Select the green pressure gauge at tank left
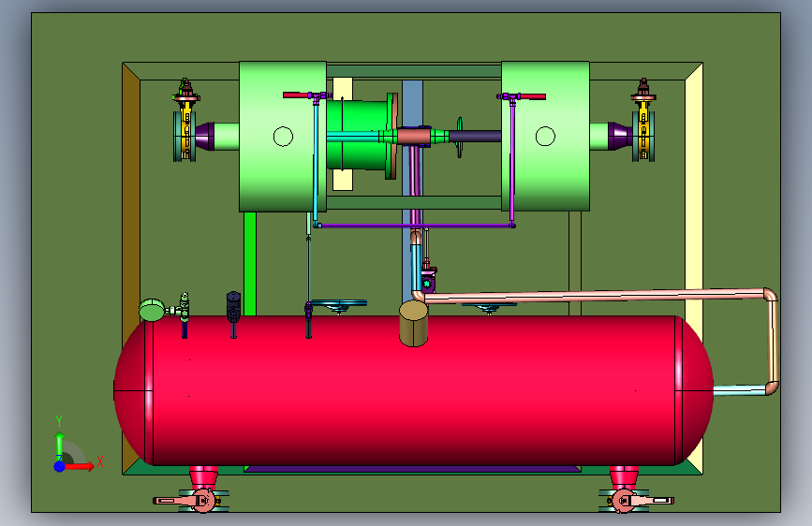 pos(152,310)
